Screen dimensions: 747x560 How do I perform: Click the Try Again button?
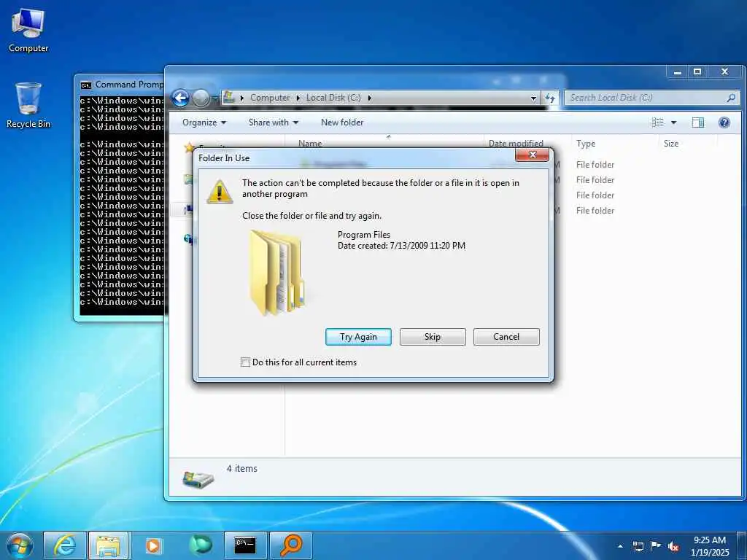pyautogui.click(x=358, y=337)
